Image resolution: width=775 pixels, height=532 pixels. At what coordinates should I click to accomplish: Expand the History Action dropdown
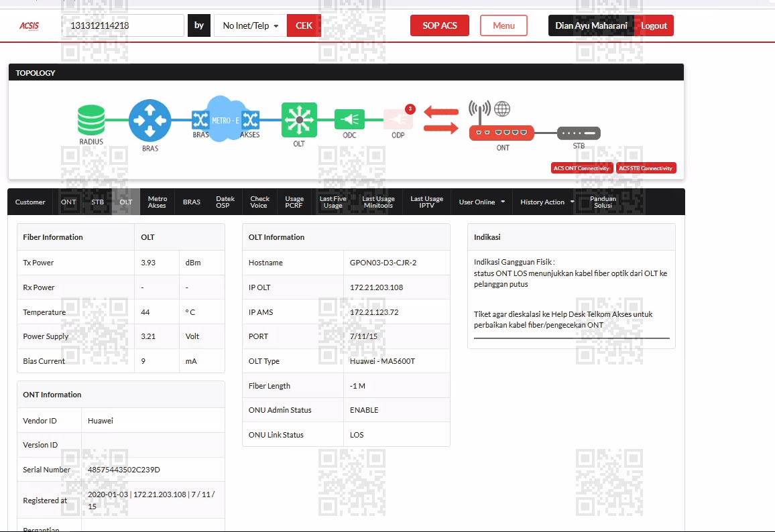(547, 202)
